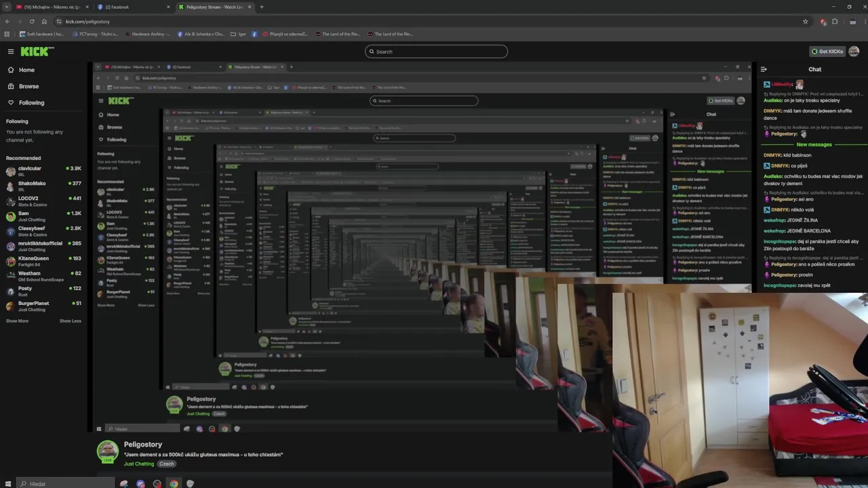Open recommended channel Sam

[43, 215]
